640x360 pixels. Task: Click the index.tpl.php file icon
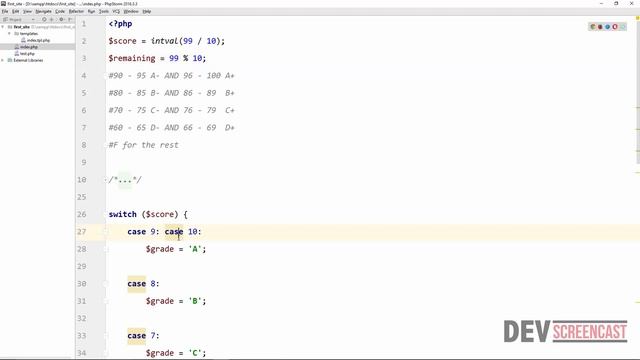click(23, 40)
